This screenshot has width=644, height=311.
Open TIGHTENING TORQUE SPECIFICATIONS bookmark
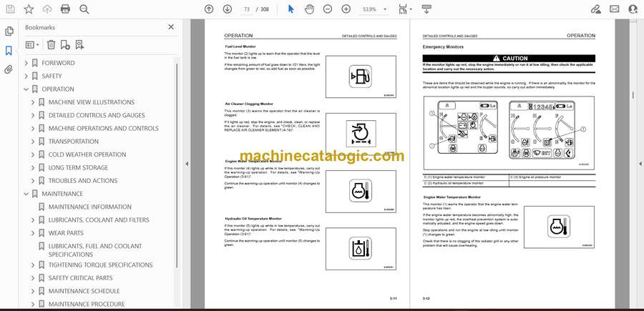pyautogui.click(x=101, y=265)
